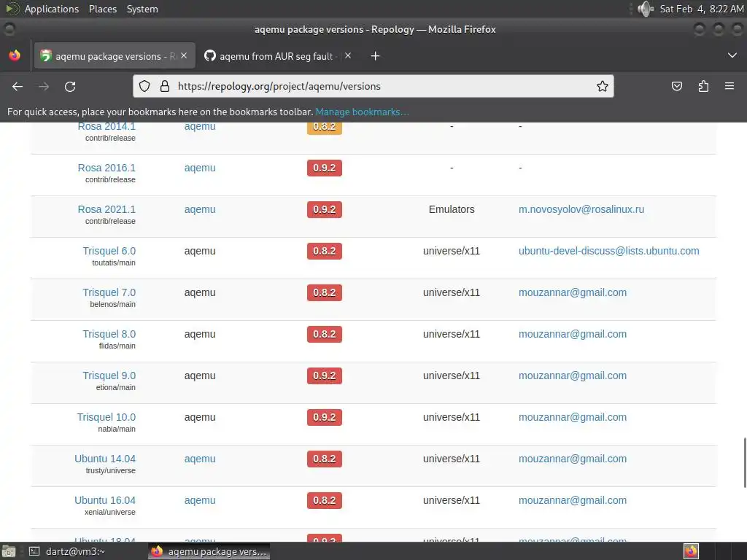747x560 pixels.
Task: Open the Places menu
Action: pyautogui.click(x=103, y=9)
